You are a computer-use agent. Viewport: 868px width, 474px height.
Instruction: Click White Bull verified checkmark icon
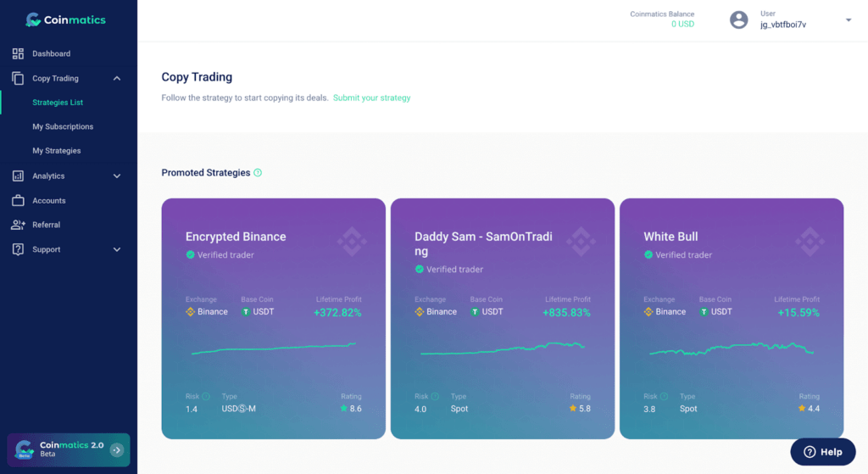(648, 254)
